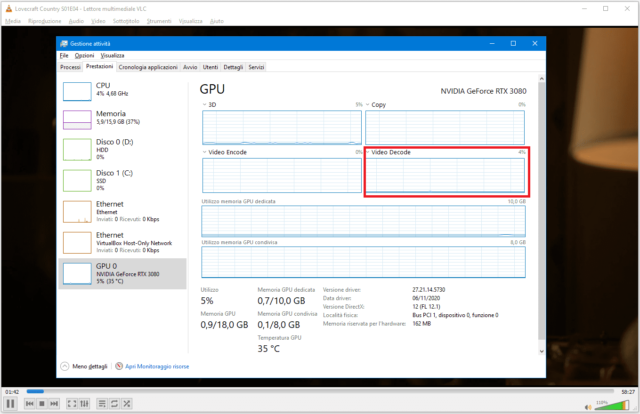
Task: Toggle loop playback mode
Action: pos(115,403)
